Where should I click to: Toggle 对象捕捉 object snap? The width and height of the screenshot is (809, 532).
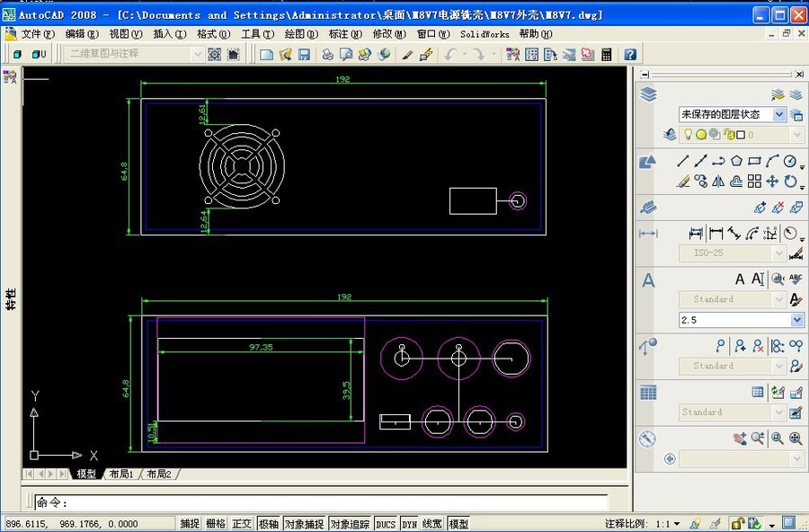click(x=304, y=524)
